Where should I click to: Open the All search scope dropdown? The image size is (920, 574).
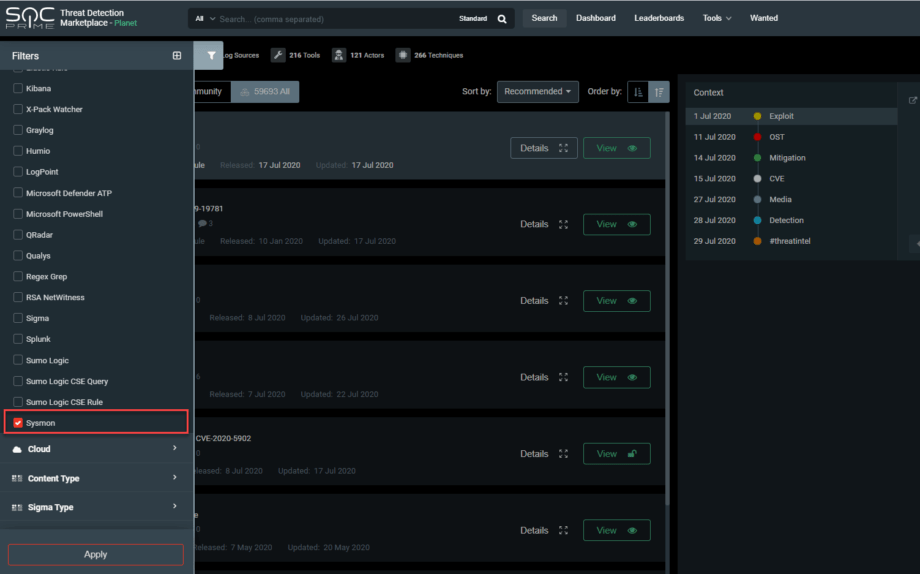[x=205, y=19]
